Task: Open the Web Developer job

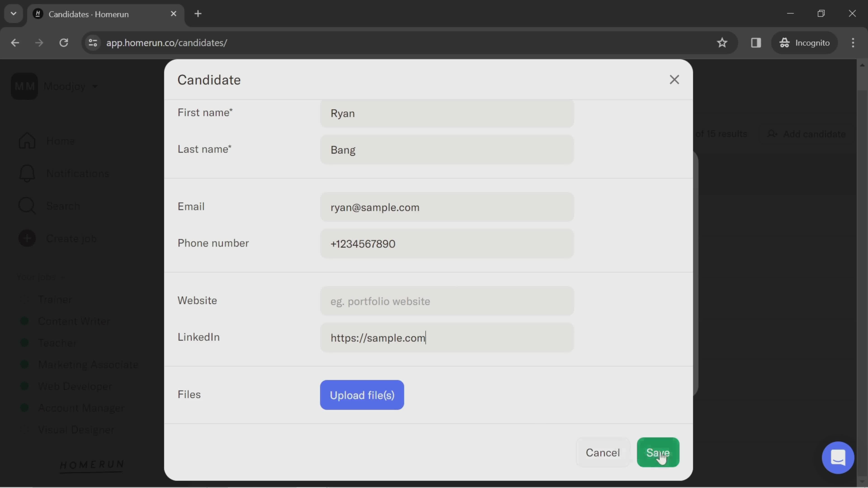Action: click(x=75, y=386)
